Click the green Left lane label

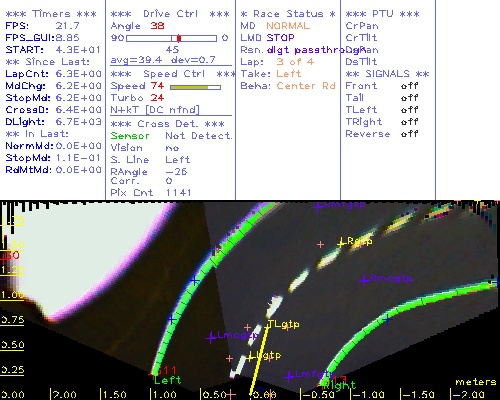point(168,380)
